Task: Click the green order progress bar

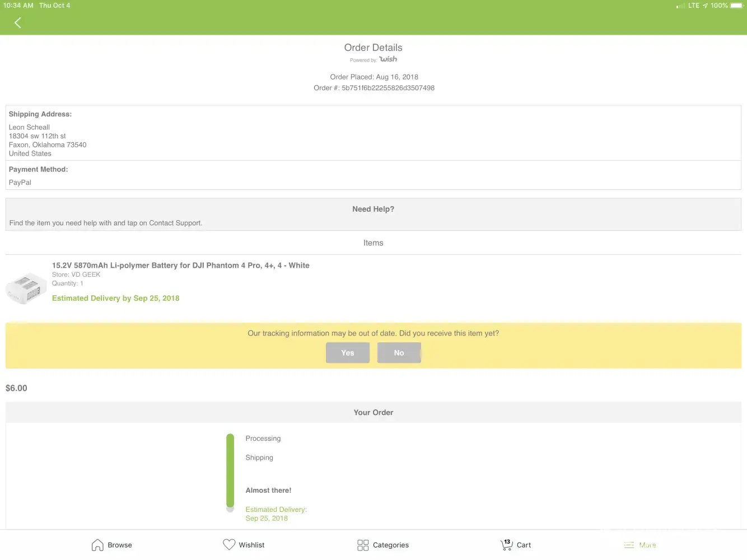Action: 230,472
